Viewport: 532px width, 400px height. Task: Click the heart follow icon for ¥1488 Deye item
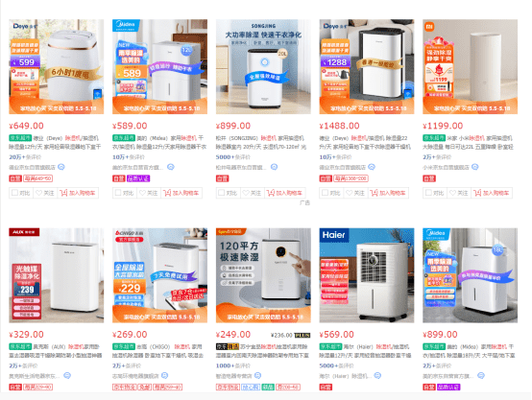[x=350, y=193]
